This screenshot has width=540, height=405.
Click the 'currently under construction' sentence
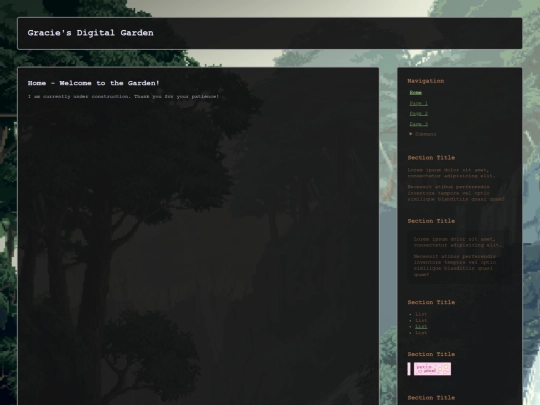pos(123,96)
